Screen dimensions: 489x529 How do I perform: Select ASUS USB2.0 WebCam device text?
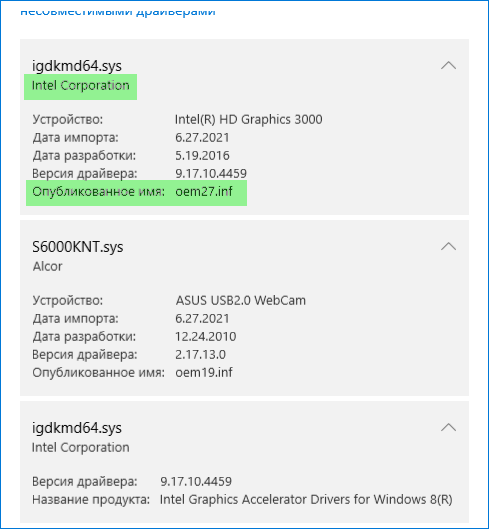pyautogui.click(x=241, y=300)
